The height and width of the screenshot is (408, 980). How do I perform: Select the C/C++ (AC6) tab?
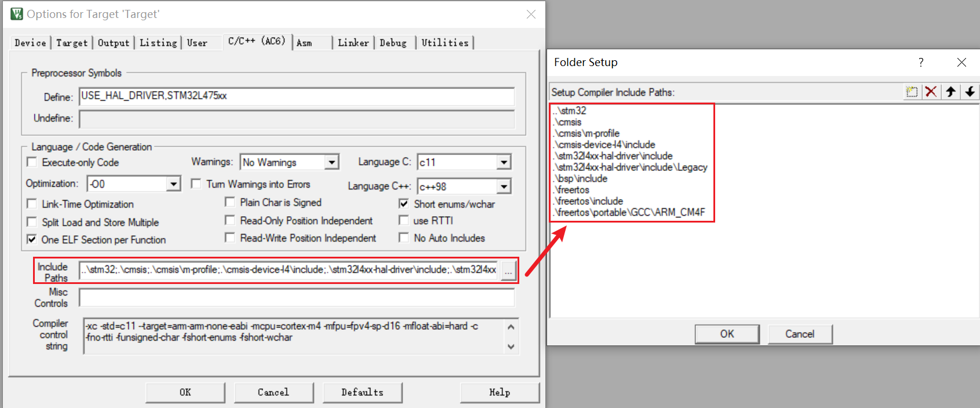[257, 41]
